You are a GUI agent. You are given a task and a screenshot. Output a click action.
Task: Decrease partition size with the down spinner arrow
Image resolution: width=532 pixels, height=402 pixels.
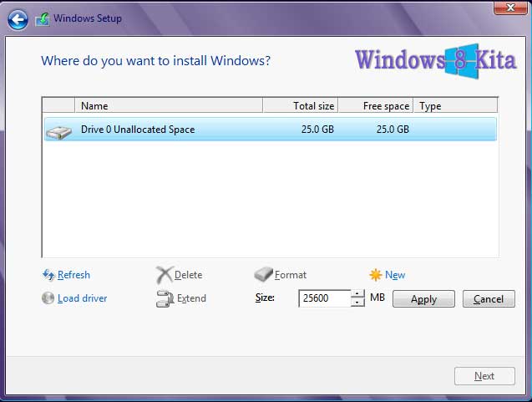(x=357, y=303)
